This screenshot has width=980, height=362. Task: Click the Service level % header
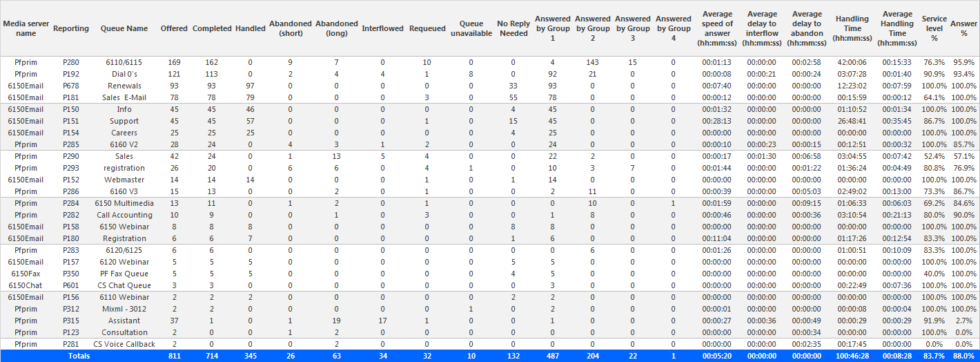934,28
